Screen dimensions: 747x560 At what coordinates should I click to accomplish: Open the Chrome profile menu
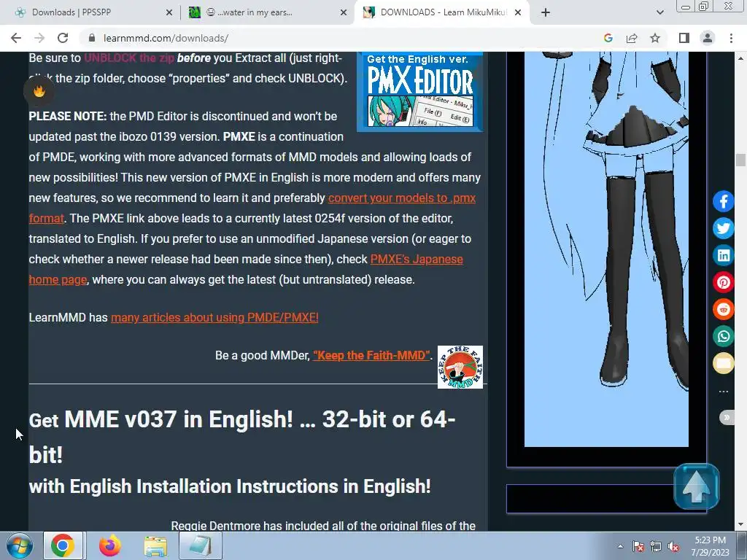point(708,38)
